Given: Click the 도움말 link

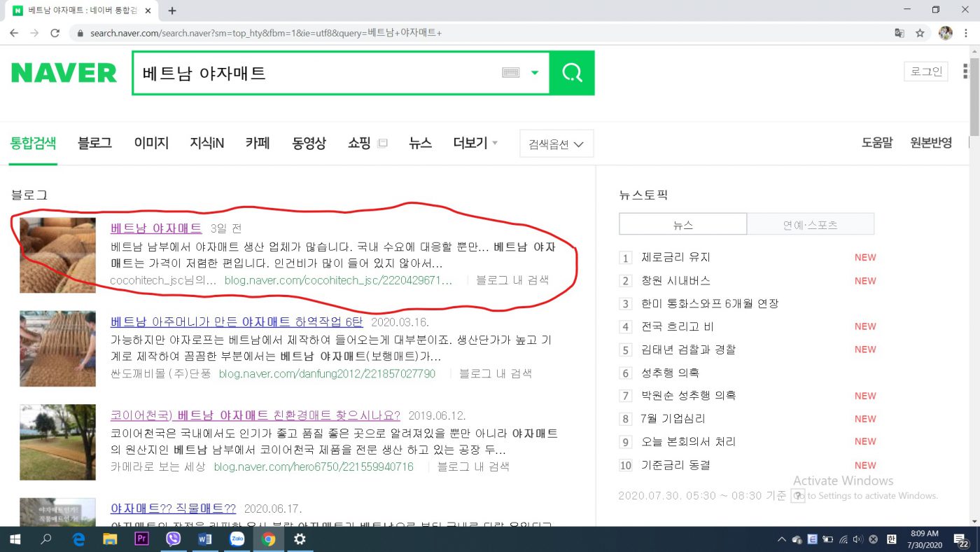Looking at the screenshot, I should (877, 143).
